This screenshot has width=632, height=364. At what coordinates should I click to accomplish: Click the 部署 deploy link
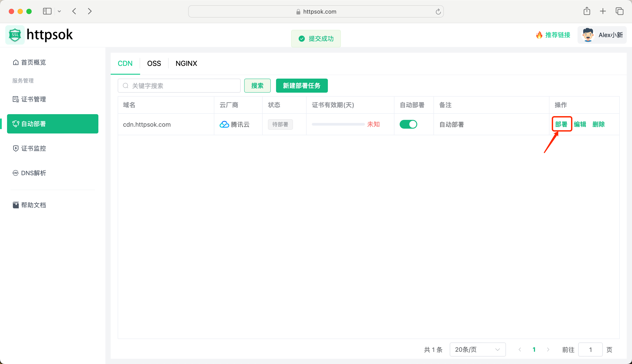click(x=562, y=124)
